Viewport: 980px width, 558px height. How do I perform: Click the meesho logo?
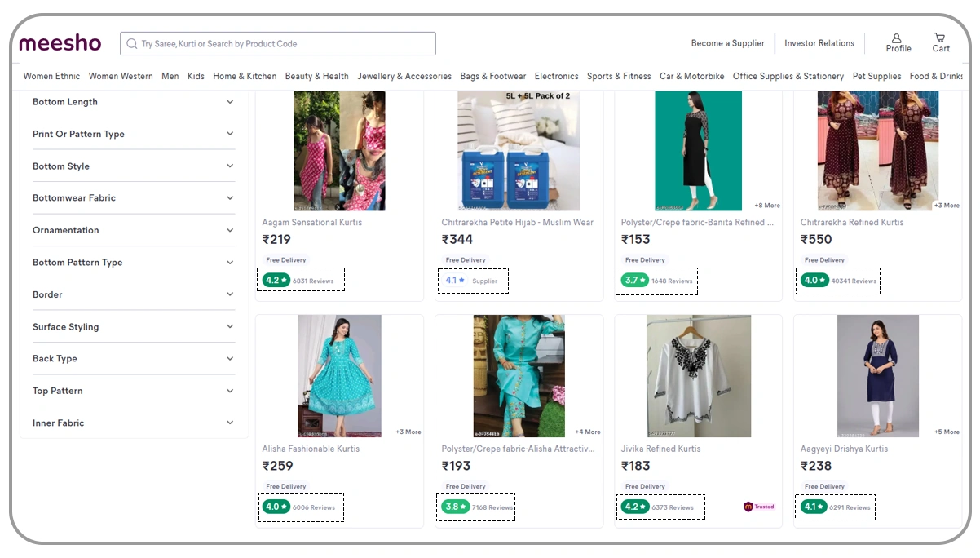tap(60, 42)
